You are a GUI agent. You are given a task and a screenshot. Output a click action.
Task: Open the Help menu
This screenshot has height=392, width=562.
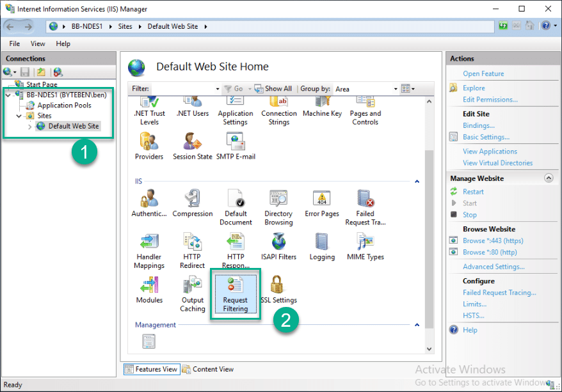point(63,43)
